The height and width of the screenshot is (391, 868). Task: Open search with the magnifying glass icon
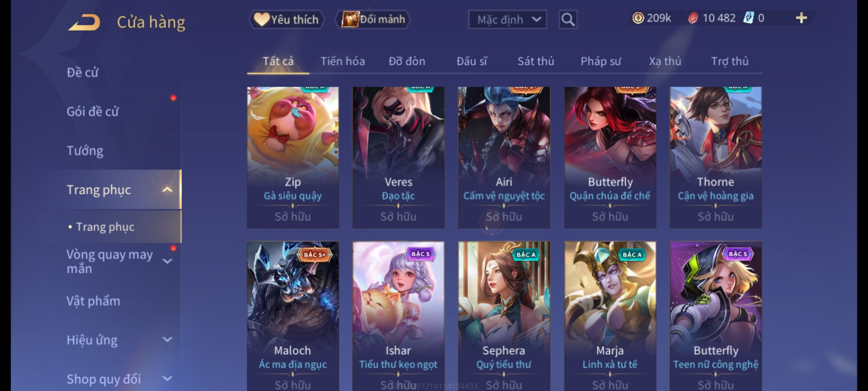click(568, 20)
